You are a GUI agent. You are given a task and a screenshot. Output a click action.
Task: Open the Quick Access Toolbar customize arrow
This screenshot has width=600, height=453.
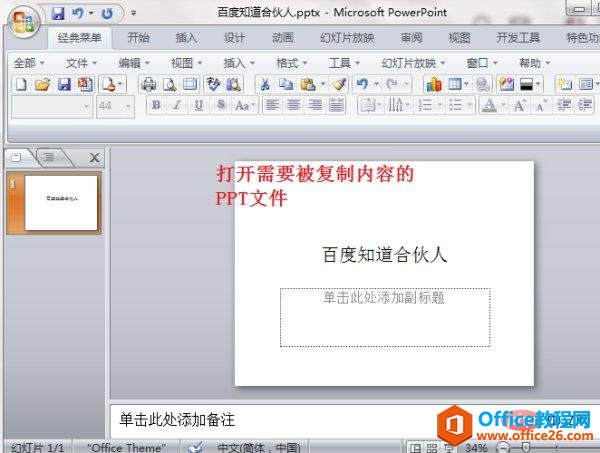click(x=134, y=13)
